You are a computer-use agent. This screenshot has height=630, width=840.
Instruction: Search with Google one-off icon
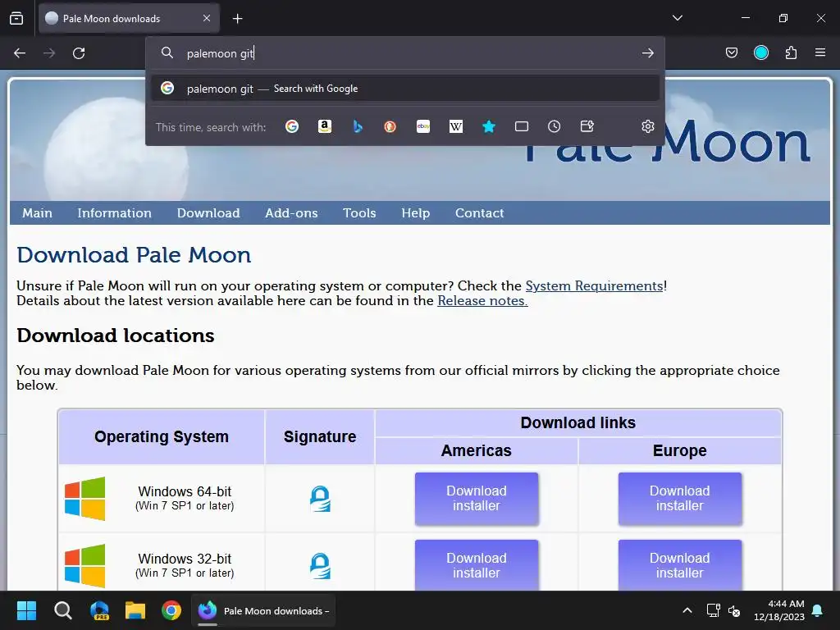pyautogui.click(x=292, y=126)
